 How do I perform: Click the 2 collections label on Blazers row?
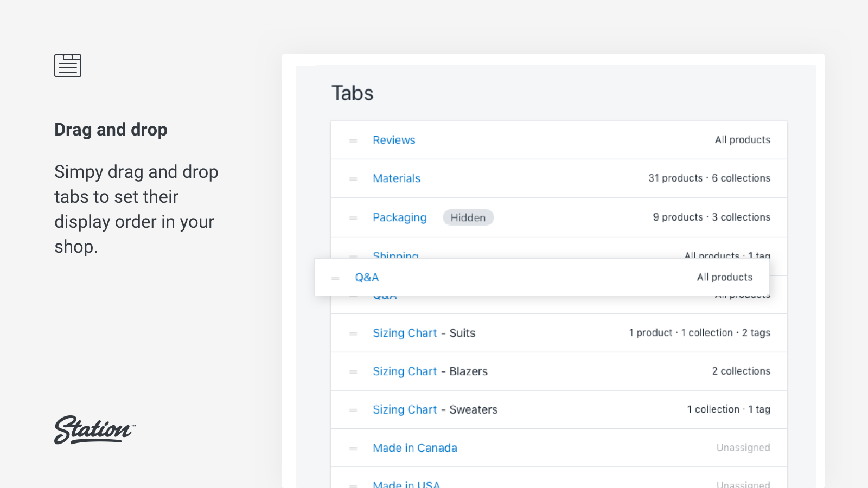click(741, 371)
